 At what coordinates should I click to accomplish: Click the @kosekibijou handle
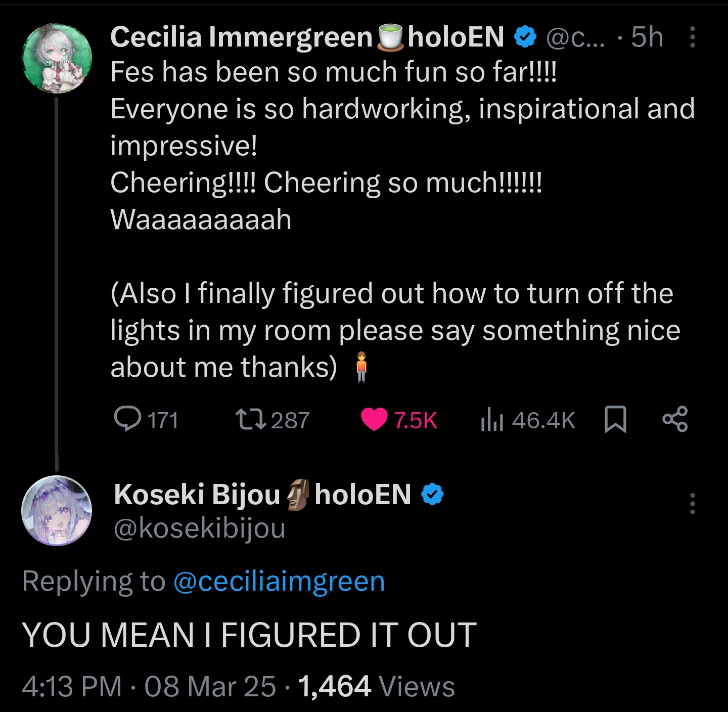coord(200,528)
